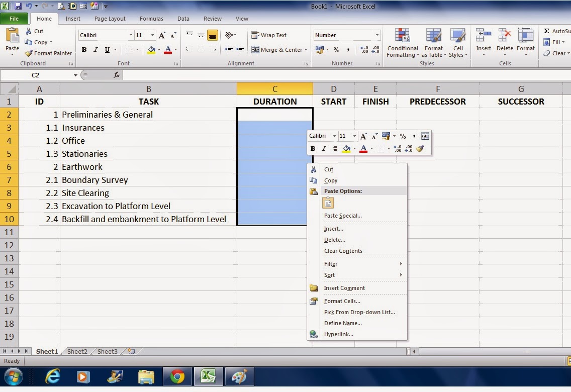
Task: Apply mini toolbar fill color bucket
Action: click(x=346, y=148)
